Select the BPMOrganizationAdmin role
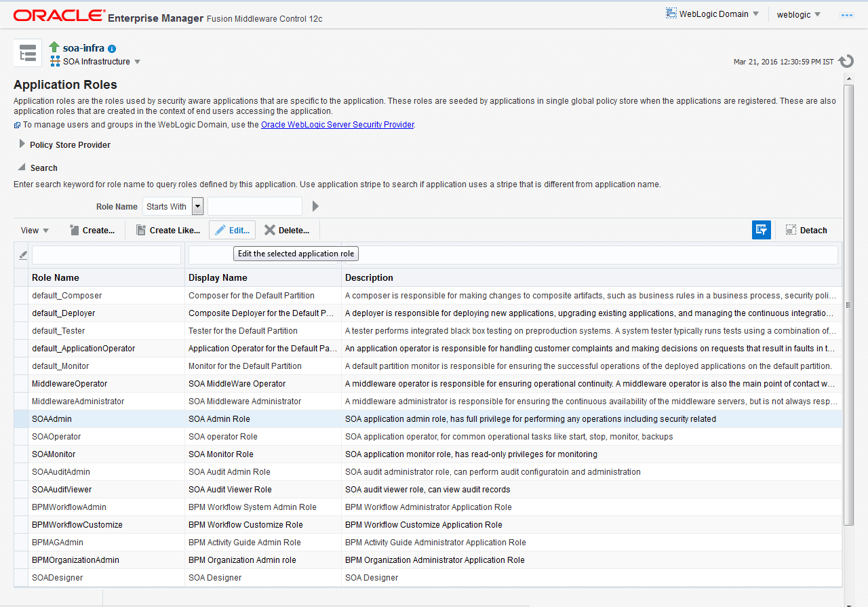This screenshot has height=607, width=868. [x=75, y=560]
